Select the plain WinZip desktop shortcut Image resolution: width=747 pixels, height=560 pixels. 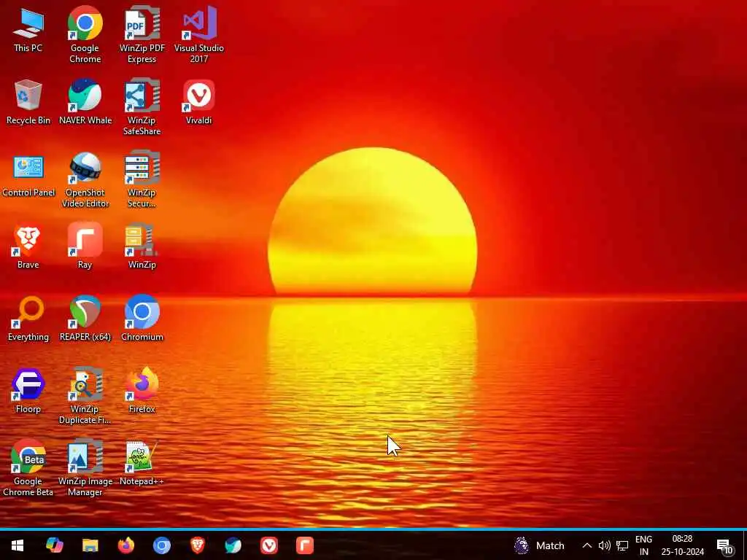tap(142, 246)
